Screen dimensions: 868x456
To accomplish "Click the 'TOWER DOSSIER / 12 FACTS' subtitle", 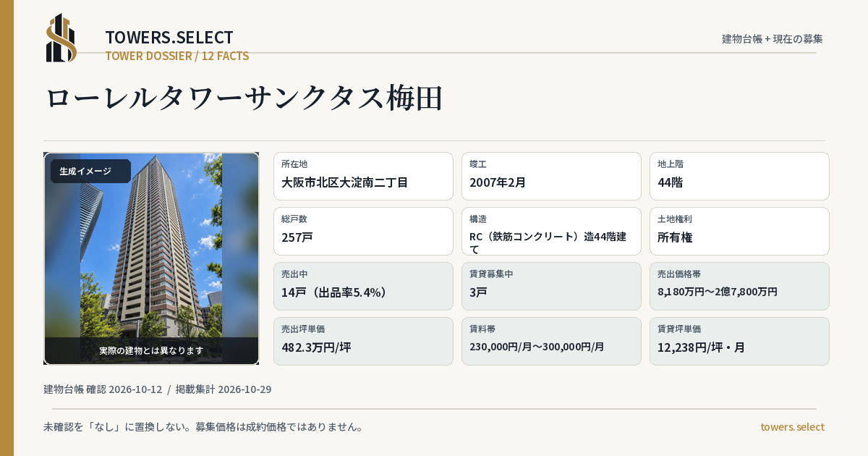I will click(177, 56).
